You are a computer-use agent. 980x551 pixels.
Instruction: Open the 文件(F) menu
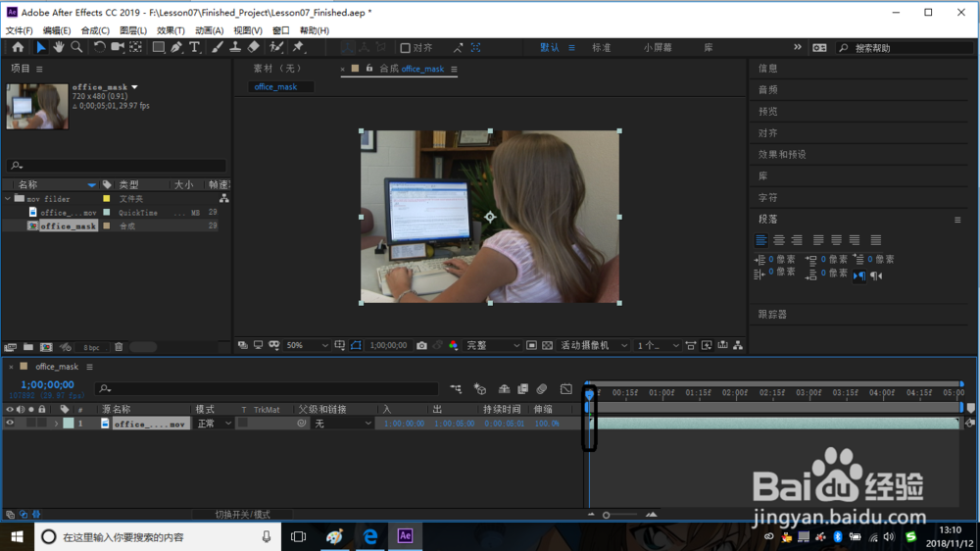click(19, 30)
